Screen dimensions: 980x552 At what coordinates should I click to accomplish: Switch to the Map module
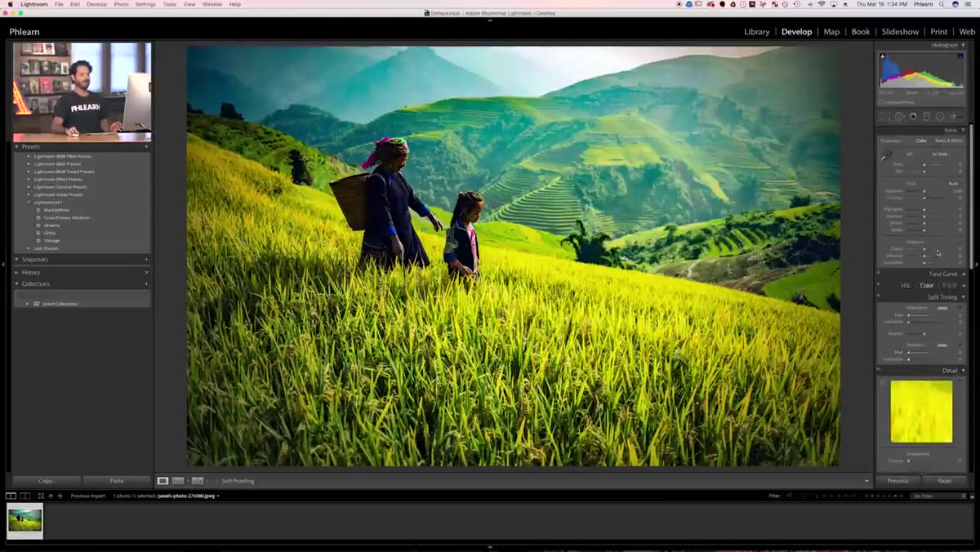831,32
